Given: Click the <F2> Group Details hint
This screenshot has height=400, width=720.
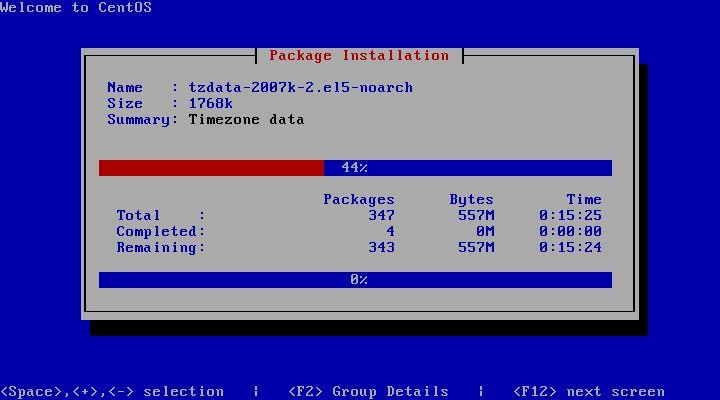Looking at the screenshot, I should pyautogui.click(x=368, y=391).
